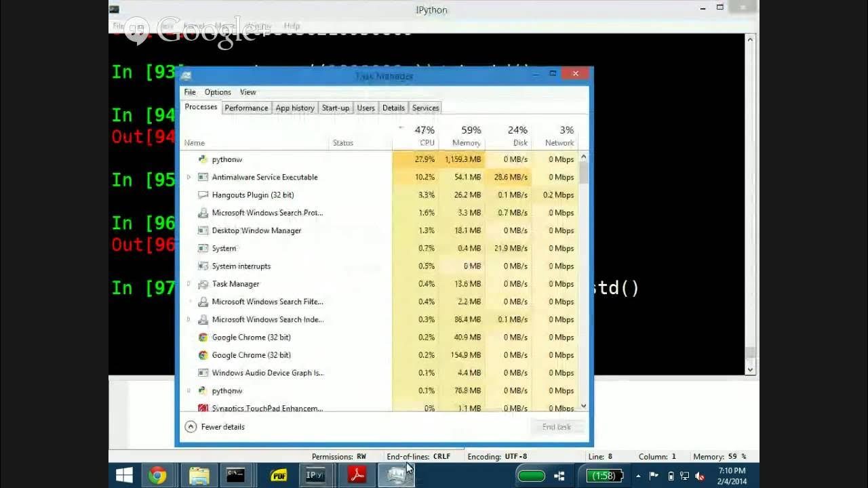Click the Memory: 59 % status bar entry
The image size is (868, 488).
(719, 457)
